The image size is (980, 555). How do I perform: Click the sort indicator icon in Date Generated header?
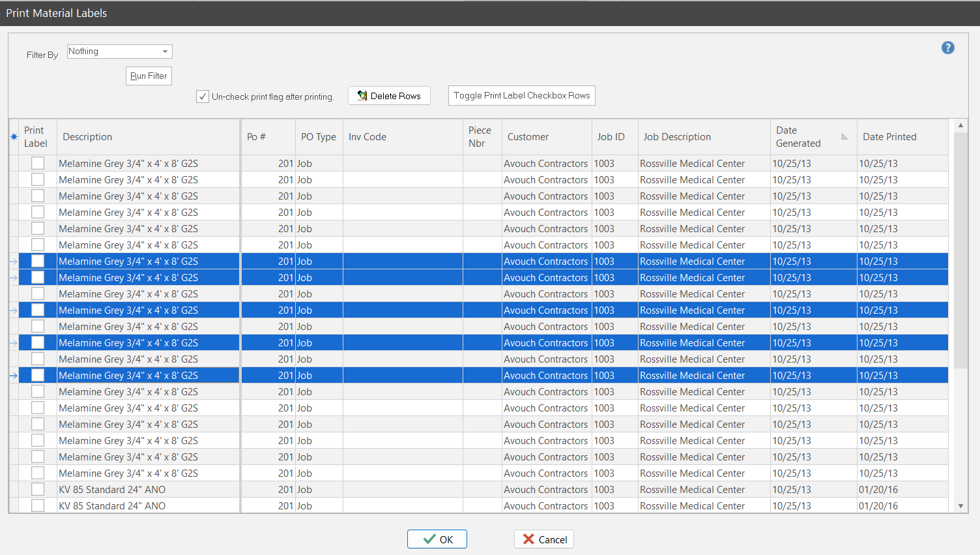point(844,137)
